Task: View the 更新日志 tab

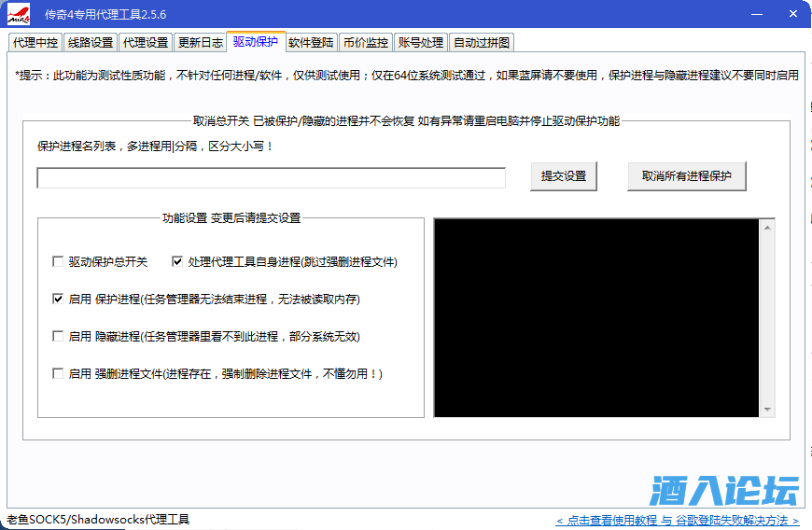Action: (x=201, y=43)
